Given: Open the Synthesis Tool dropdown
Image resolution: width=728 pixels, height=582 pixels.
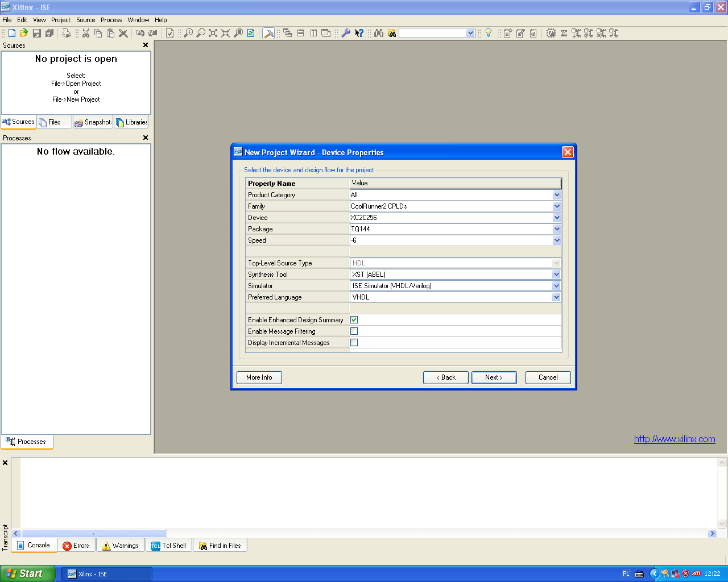Looking at the screenshot, I should point(557,275).
